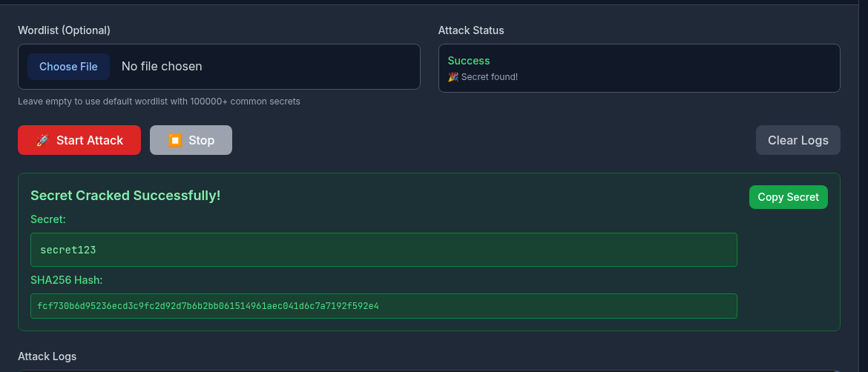Stop the running attack
The image size is (868, 372).
coord(191,140)
